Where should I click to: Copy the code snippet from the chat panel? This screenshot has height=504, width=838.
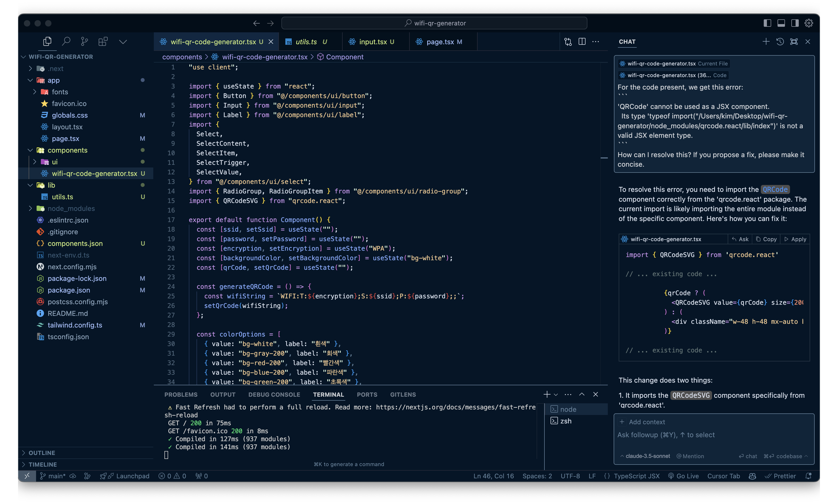pos(766,239)
